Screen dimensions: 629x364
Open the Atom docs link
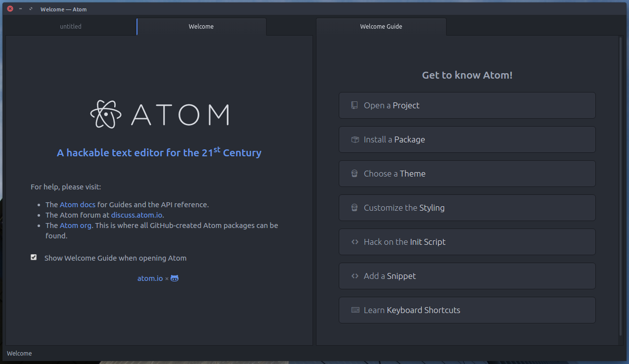click(78, 204)
